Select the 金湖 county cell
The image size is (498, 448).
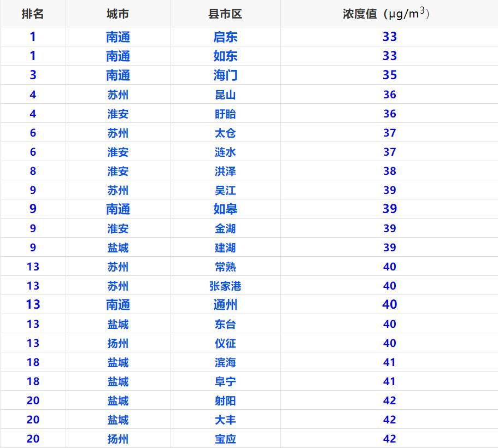click(225, 228)
